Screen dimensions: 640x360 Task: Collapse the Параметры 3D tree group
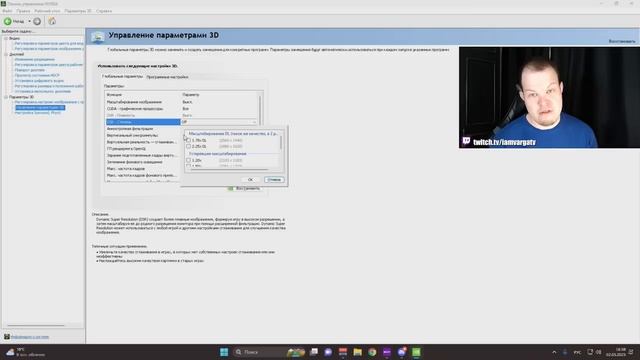[x=6, y=97]
